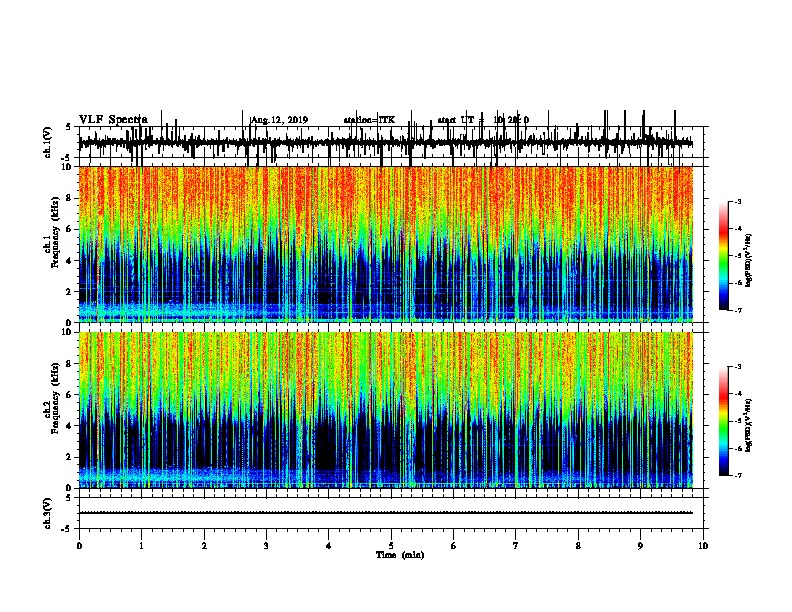Viewport: 792px width, 612px height.
Task: Click inside the ch.2 spectrogram panel
Action: 386,410
